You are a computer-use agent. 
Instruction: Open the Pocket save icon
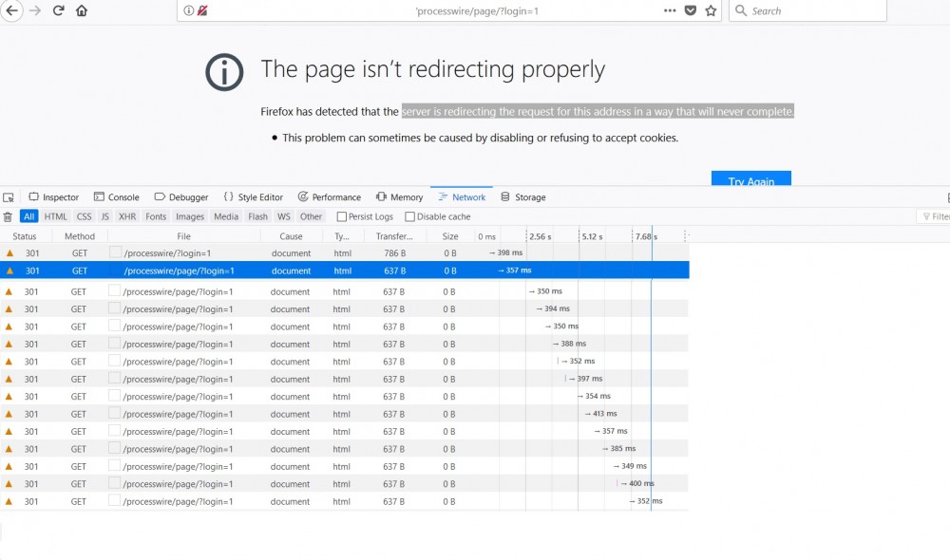point(691,10)
